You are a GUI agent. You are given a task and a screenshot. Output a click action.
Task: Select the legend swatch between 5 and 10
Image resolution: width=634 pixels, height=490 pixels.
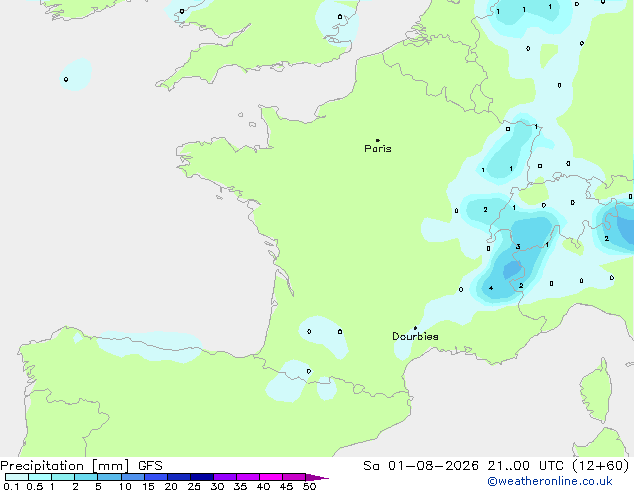coord(109,477)
